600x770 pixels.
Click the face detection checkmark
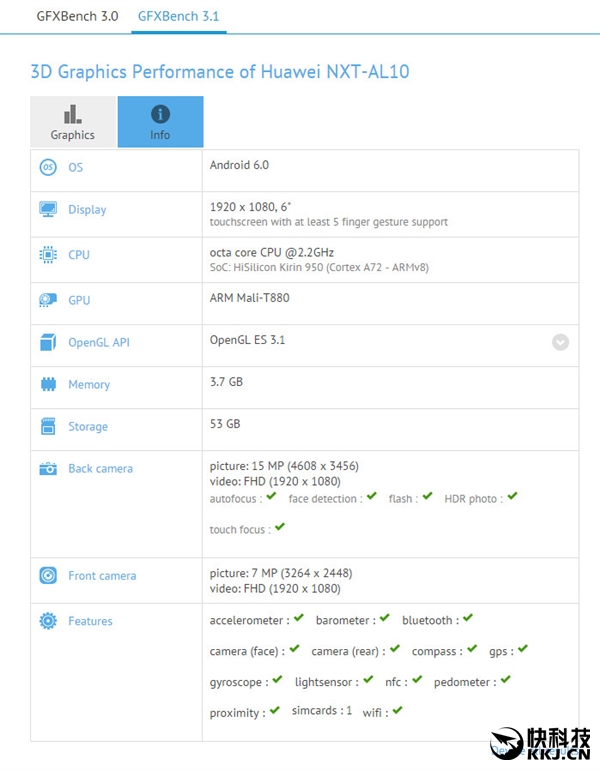point(372,496)
